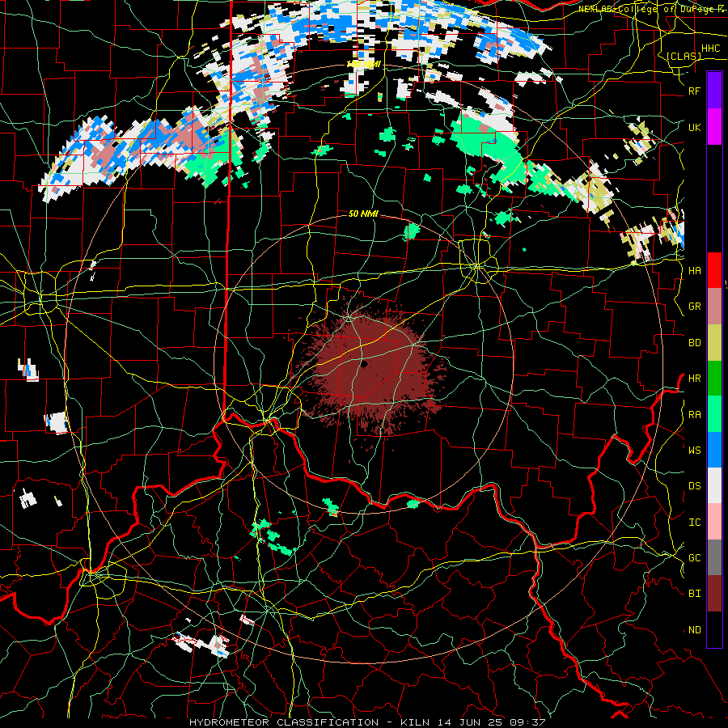Click the IC legend label
Image resolution: width=728 pixels, height=728 pixels.
[694, 522]
